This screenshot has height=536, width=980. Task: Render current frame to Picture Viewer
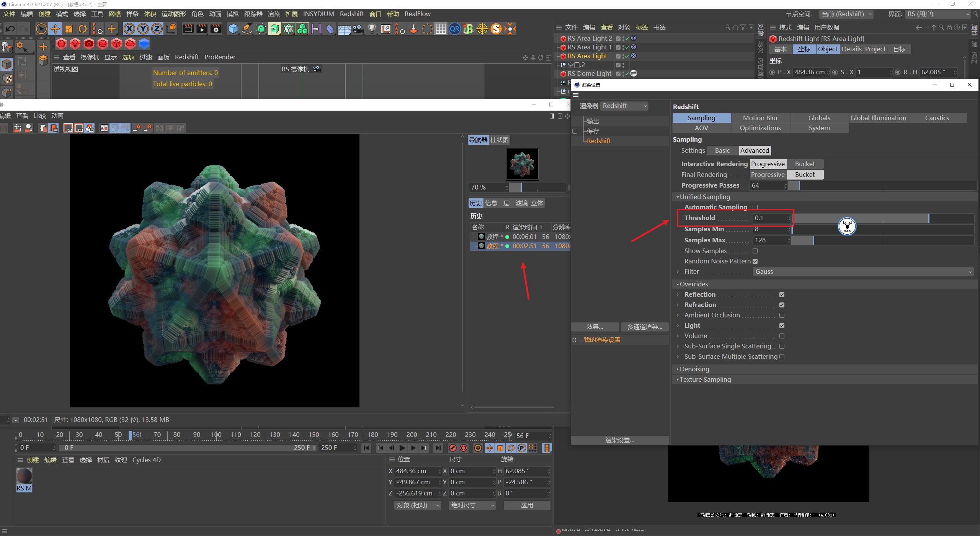[202, 29]
